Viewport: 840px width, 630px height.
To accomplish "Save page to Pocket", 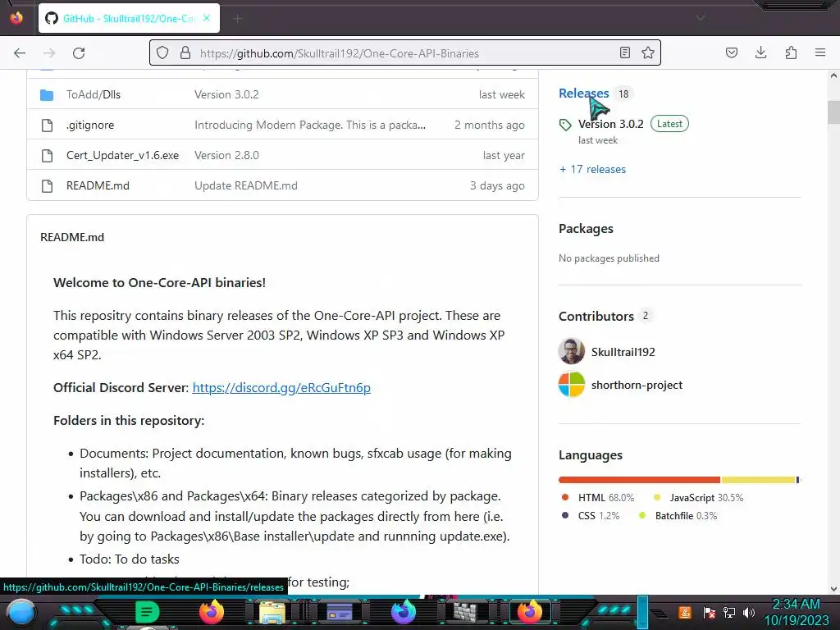I will pyautogui.click(x=731, y=52).
